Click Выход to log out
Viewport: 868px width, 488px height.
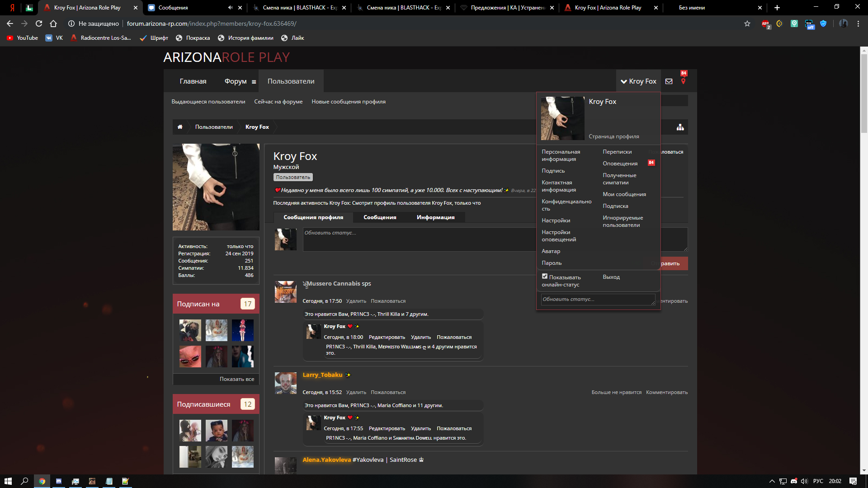click(611, 277)
